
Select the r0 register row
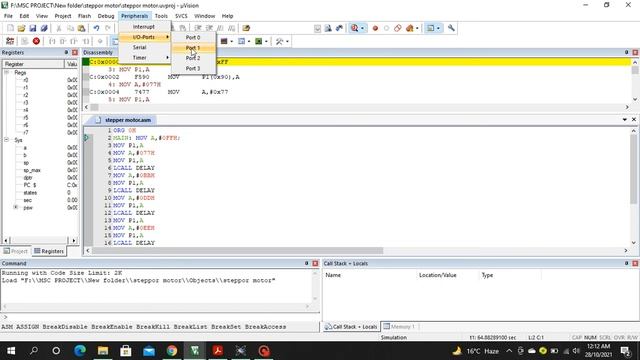(26, 80)
